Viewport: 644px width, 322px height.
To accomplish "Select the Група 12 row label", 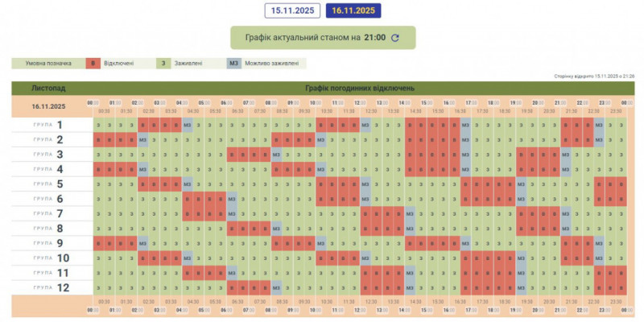I will click(48, 287).
